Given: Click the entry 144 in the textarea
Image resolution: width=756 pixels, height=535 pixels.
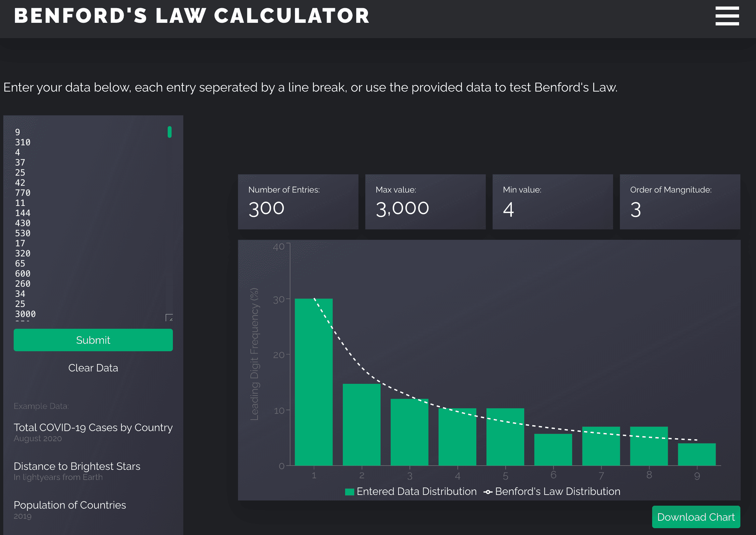Looking at the screenshot, I should pyautogui.click(x=23, y=213).
